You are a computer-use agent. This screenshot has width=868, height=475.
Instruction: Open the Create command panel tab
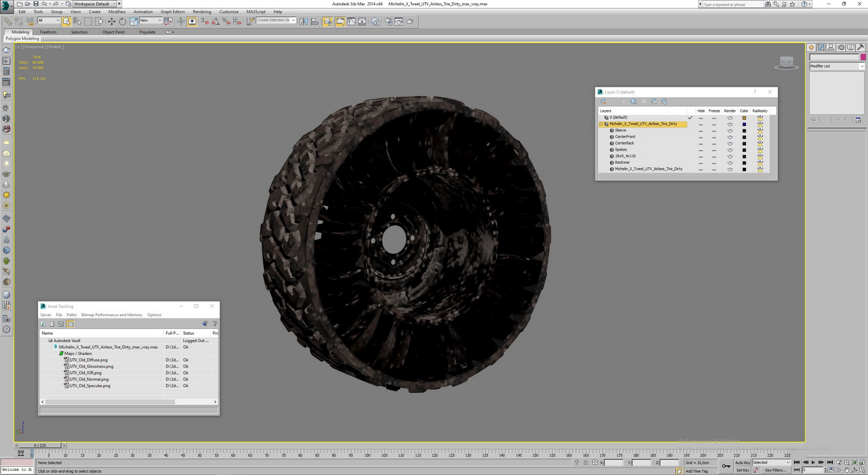point(811,47)
